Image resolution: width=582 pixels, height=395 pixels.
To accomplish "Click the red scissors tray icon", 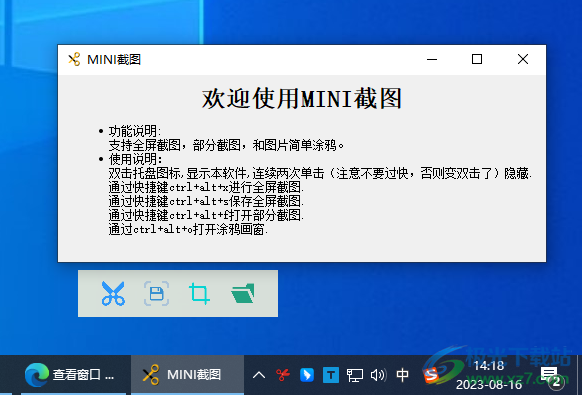I will 283,375.
